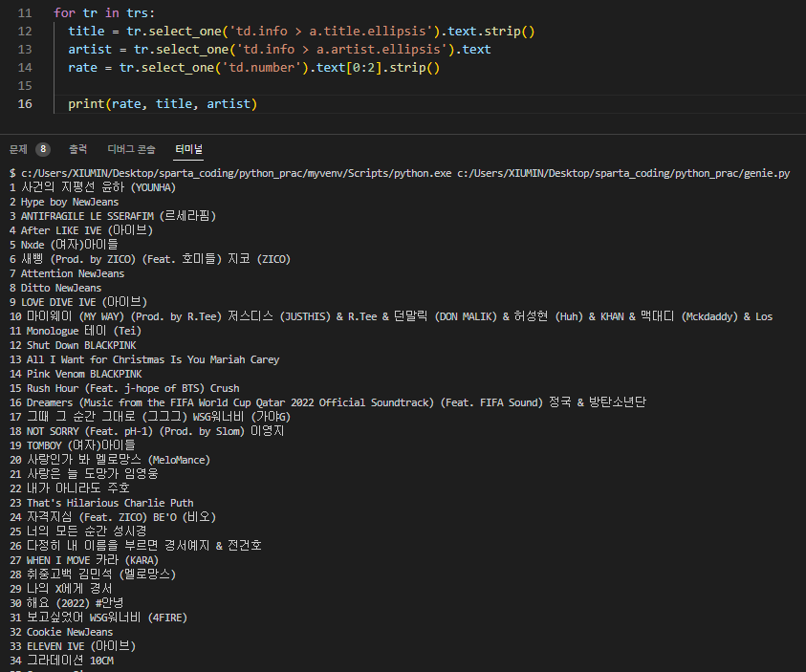Click output row '31 보고싶었어 WSG워너비 (4FIRE)'

(98, 618)
